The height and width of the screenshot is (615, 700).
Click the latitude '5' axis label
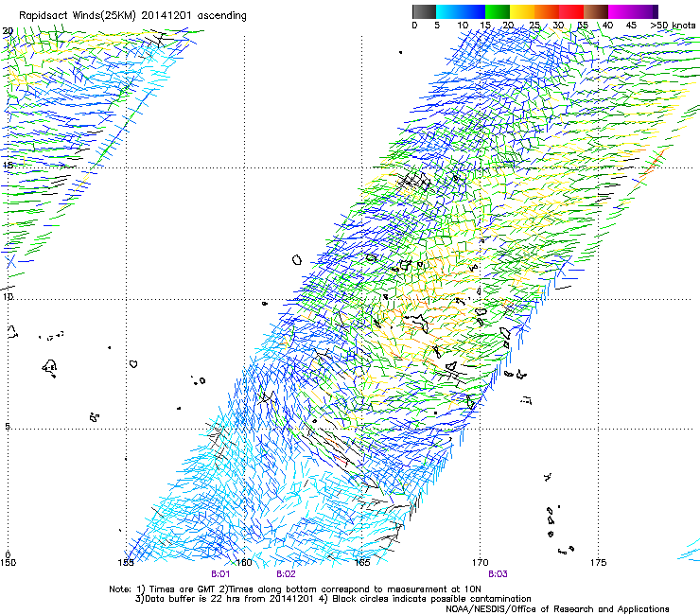(x=8, y=426)
